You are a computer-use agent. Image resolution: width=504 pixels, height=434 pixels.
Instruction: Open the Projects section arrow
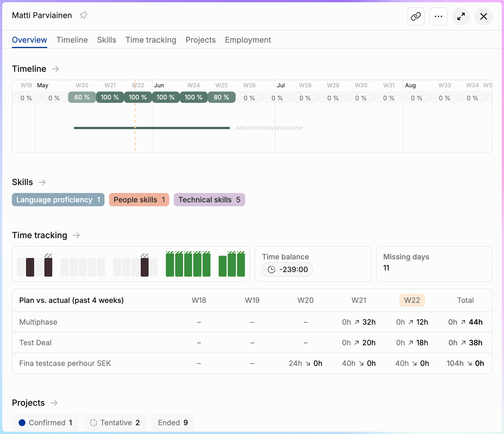(x=54, y=403)
